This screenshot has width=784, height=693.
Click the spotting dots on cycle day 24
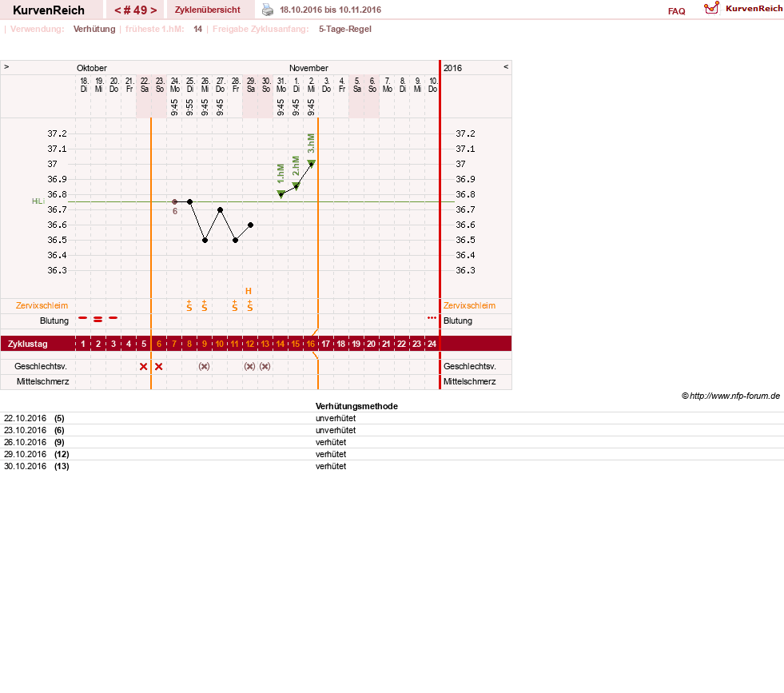click(432, 318)
